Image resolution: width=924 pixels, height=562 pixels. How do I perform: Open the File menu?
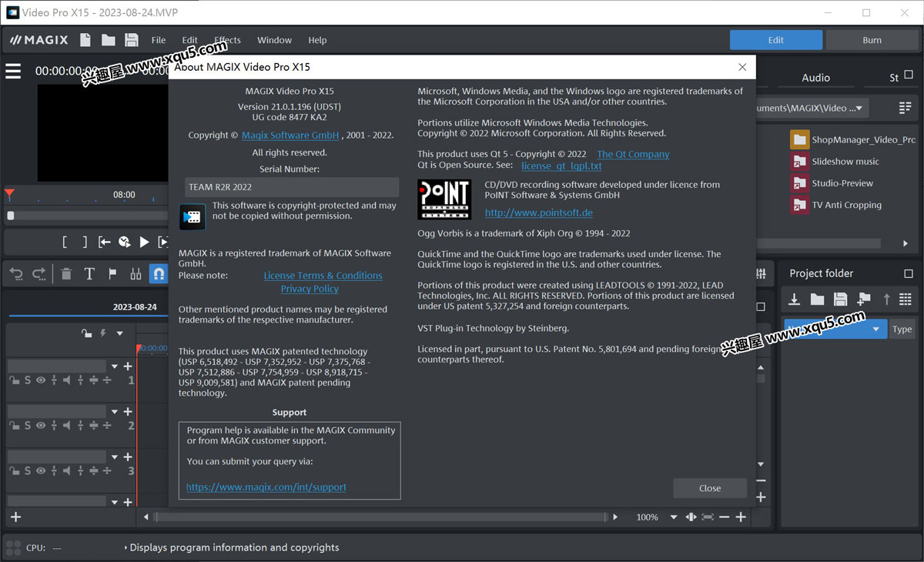coord(159,40)
